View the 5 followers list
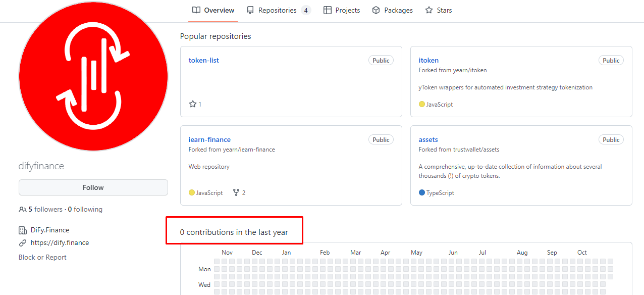644x295 pixels. (x=45, y=209)
